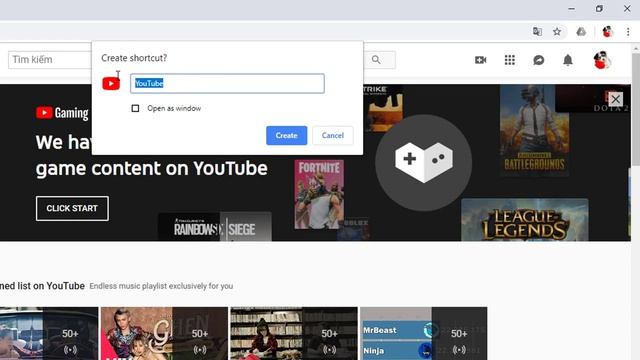Open the notifications bell
Viewport: 640px width, 360px height.
pos(568,60)
